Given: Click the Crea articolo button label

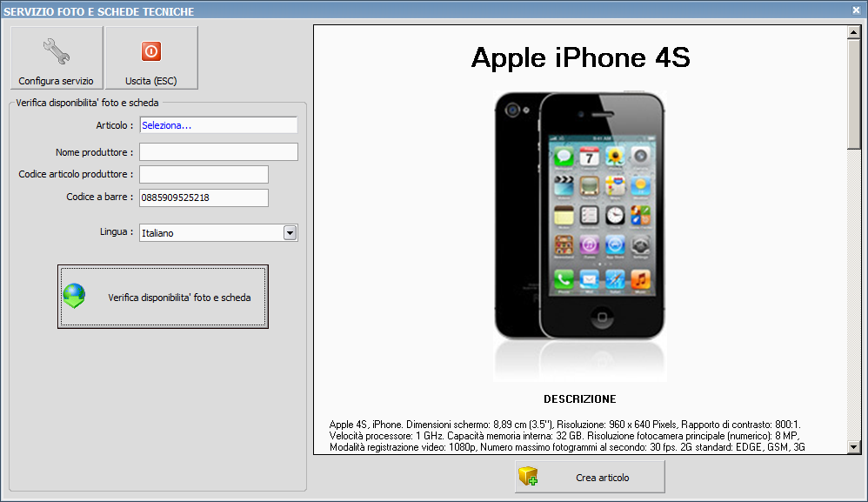Looking at the screenshot, I should click(x=602, y=478).
